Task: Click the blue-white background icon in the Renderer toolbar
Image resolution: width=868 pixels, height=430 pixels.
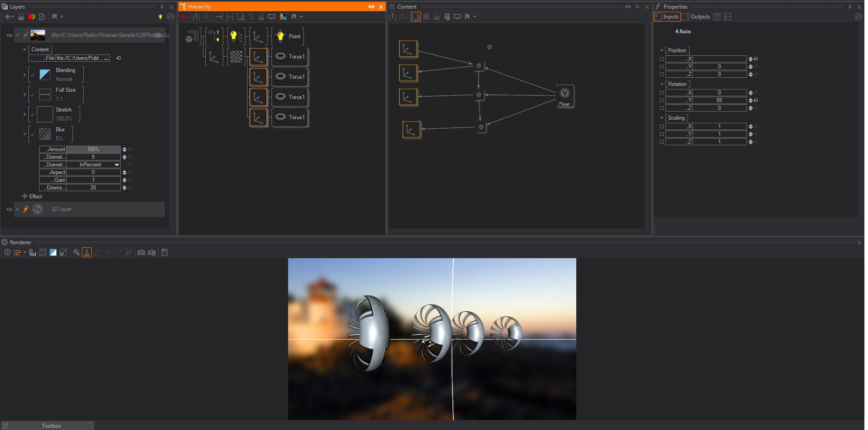Action: 53,252
